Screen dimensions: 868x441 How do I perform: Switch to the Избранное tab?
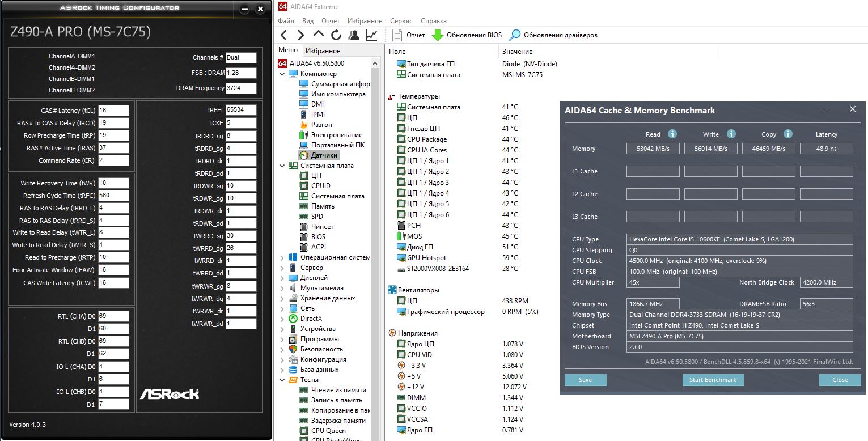coord(323,50)
